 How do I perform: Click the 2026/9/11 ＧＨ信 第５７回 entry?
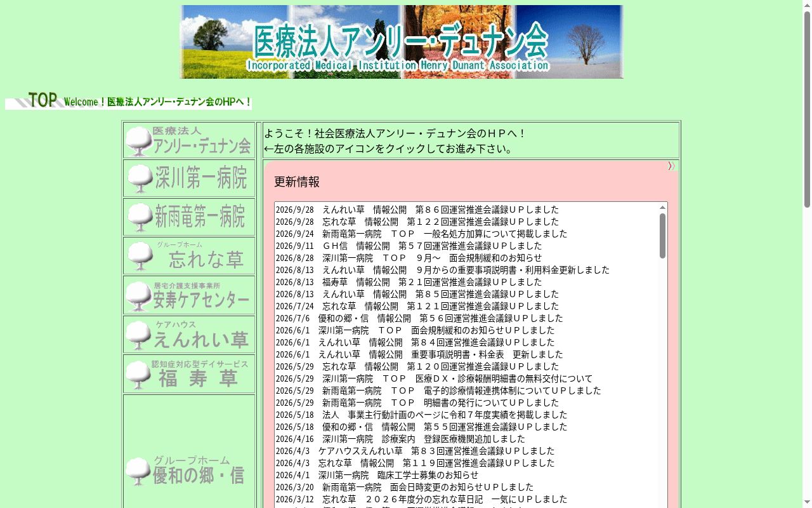click(409, 246)
